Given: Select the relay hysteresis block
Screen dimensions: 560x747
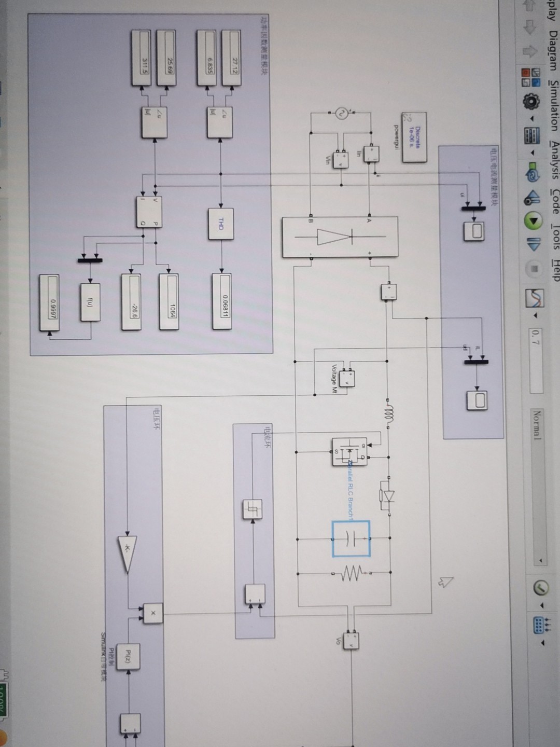Looking at the screenshot, I should point(253,508).
